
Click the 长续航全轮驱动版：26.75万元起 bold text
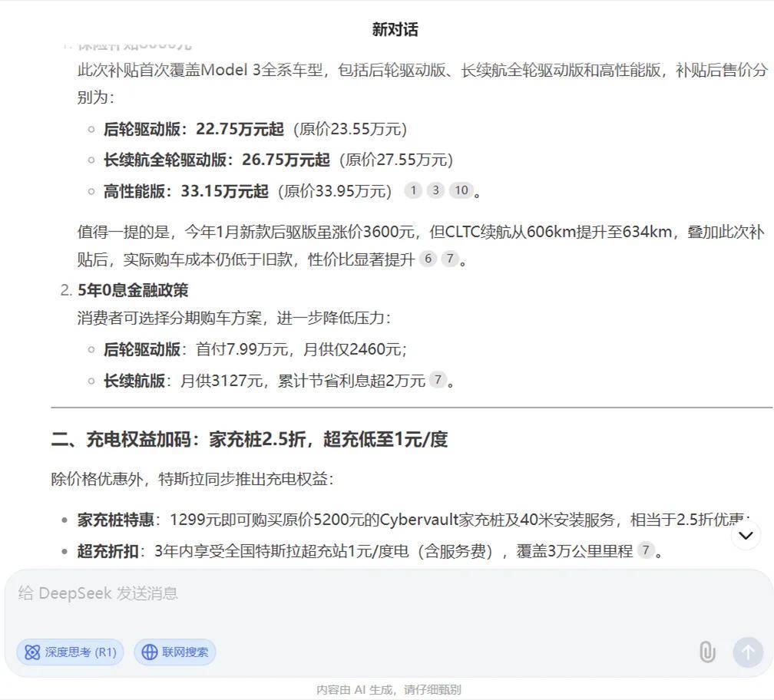click(x=217, y=160)
